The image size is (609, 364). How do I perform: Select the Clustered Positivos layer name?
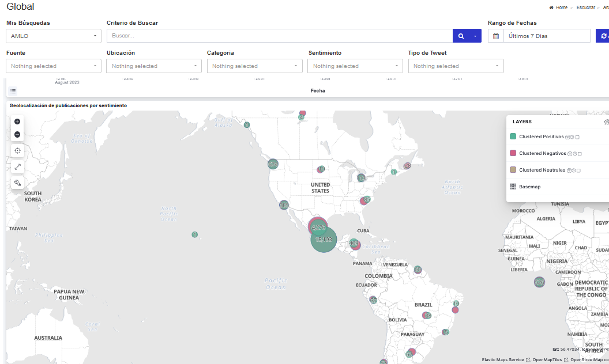tap(541, 136)
